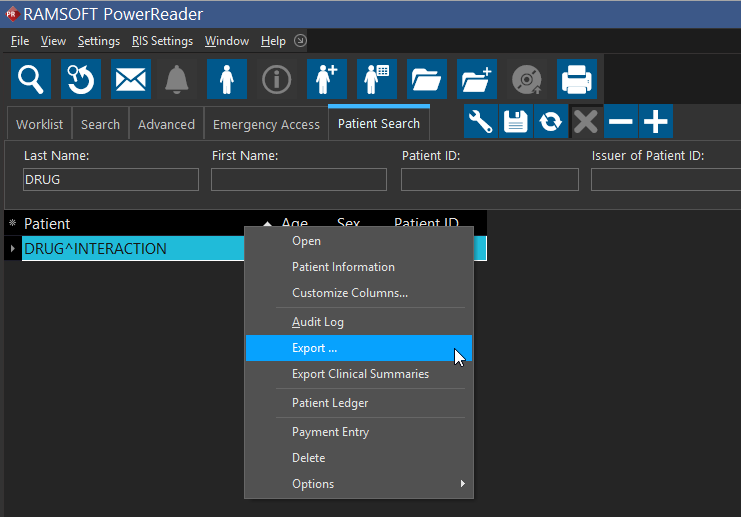Open the View menu
The height and width of the screenshot is (517, 741).
pos(53,41)
